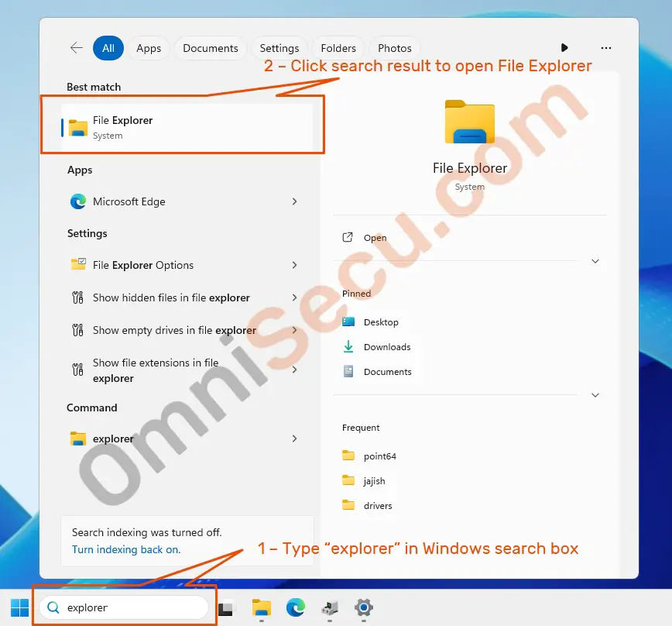Expand explorer command chevron
This screenshot has width=672, height=626.
294,439
